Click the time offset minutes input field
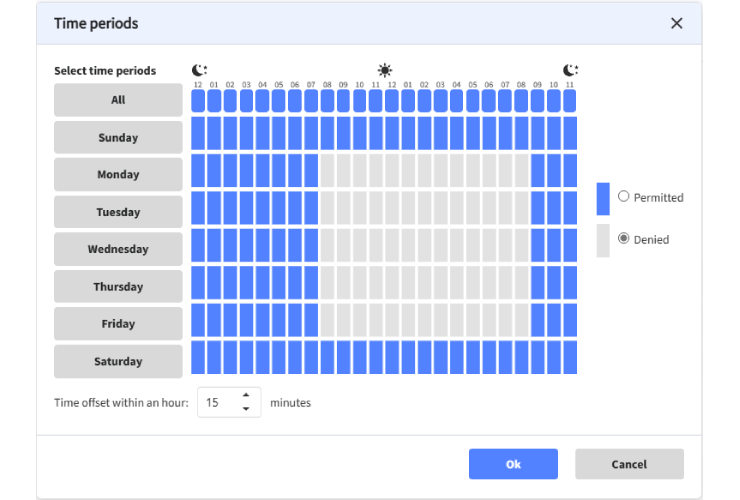Screen dimensions: 740x500 (218, 403)
